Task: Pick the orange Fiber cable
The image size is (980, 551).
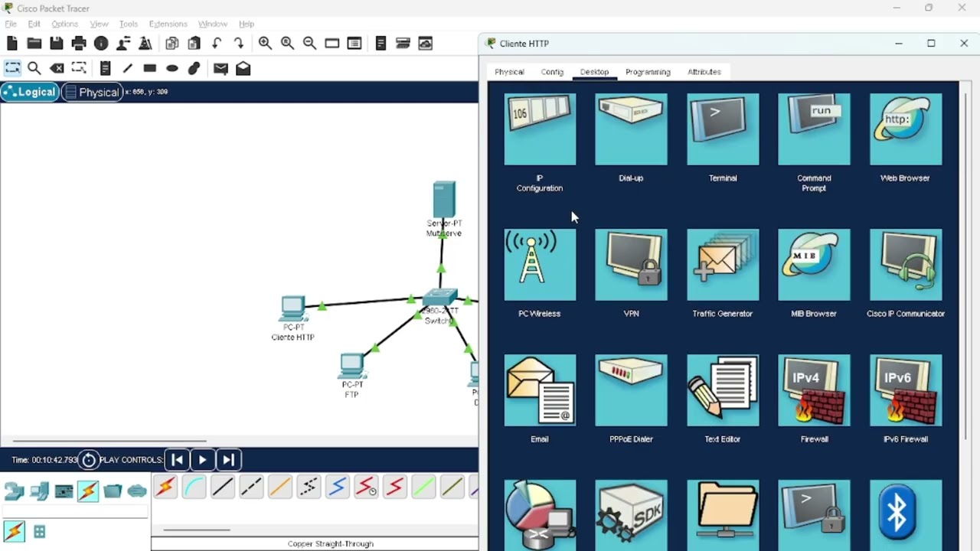Action: (x=279, y=487)
